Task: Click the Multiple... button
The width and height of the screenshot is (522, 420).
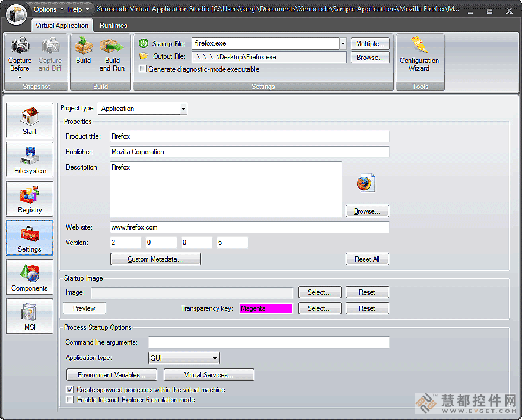Action: 370,43
